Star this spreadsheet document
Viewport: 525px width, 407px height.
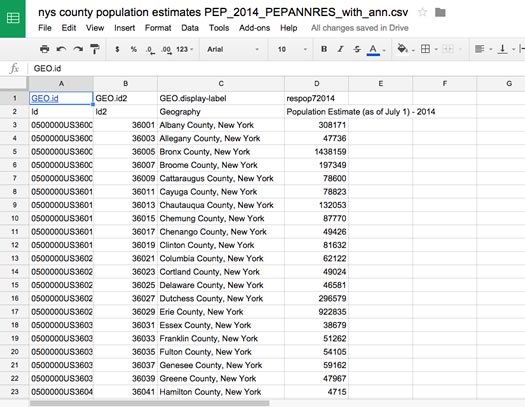(x=423, y=13)
